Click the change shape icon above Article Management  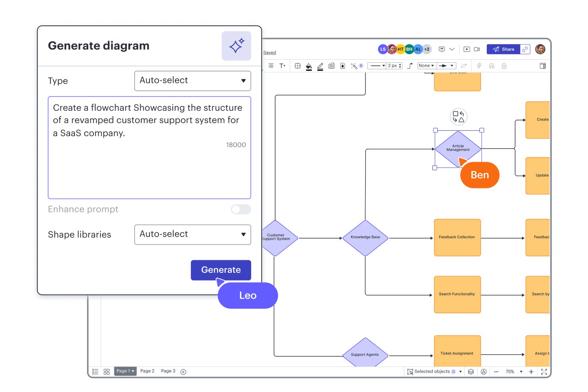click(x=458, y=117)
